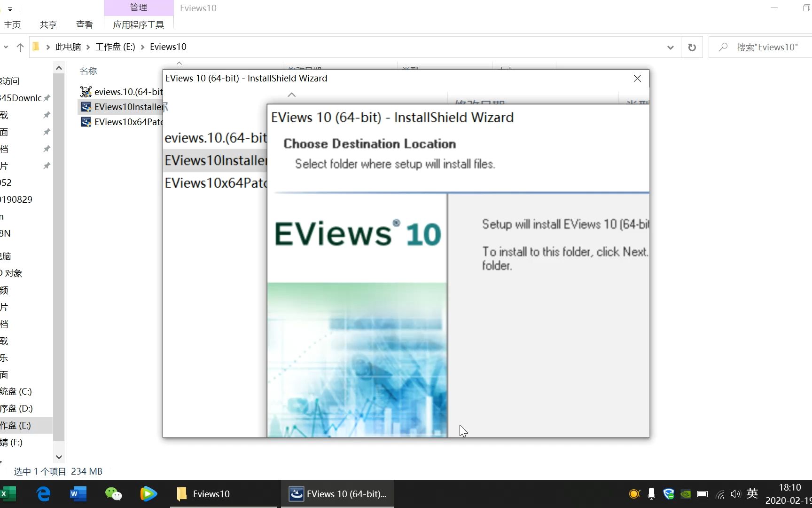Select 工作盘 (E:) in navigation pane
The height and width of the screenshot is (508, 812).
[16, 425]
